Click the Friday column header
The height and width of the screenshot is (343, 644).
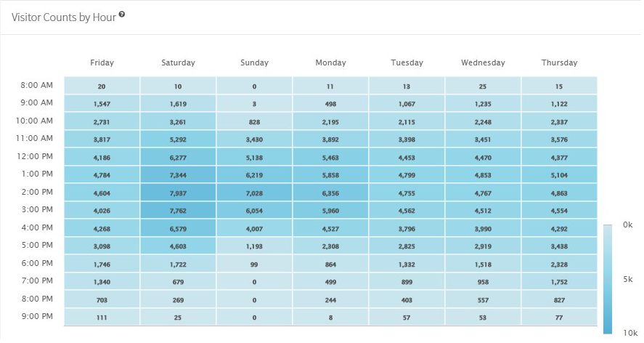pos(102,63)
